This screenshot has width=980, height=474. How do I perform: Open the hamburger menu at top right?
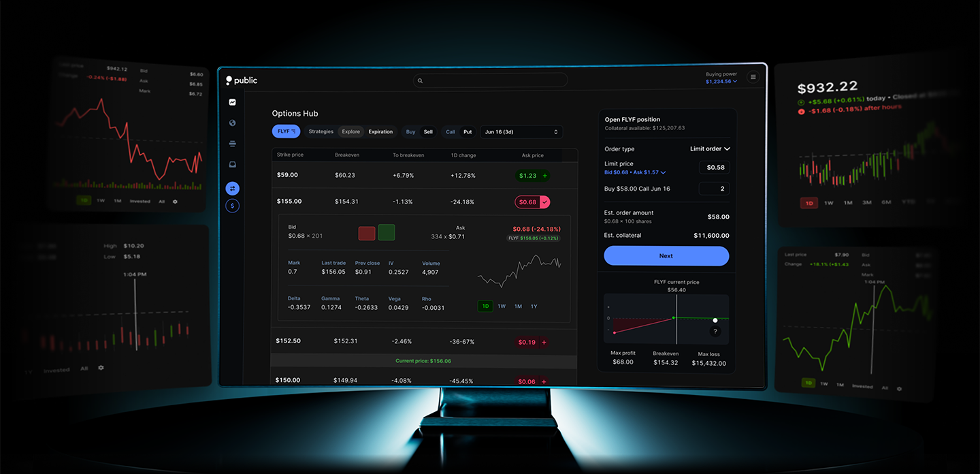753,78
